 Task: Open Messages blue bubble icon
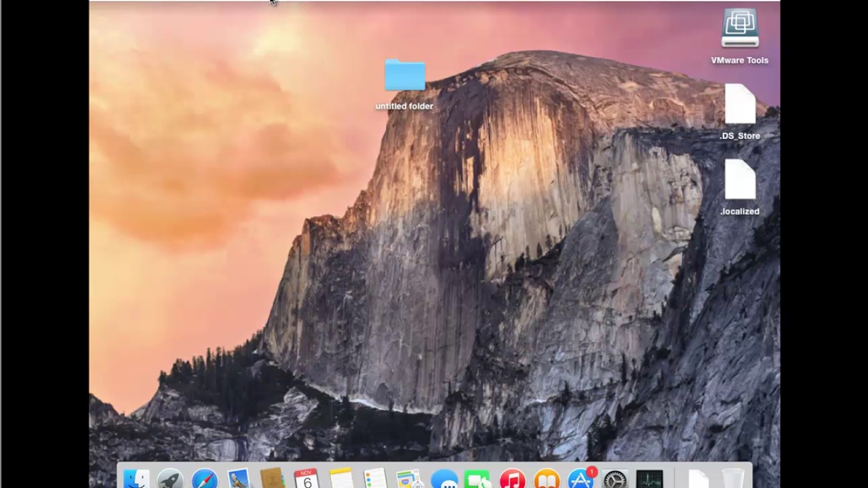click(x=444, y=479)
